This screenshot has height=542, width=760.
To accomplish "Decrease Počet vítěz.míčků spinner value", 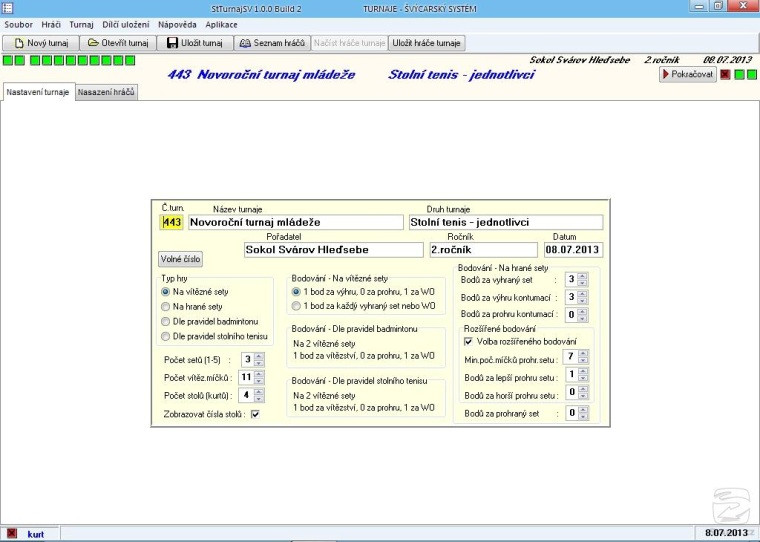I will [x=259, y=381].
